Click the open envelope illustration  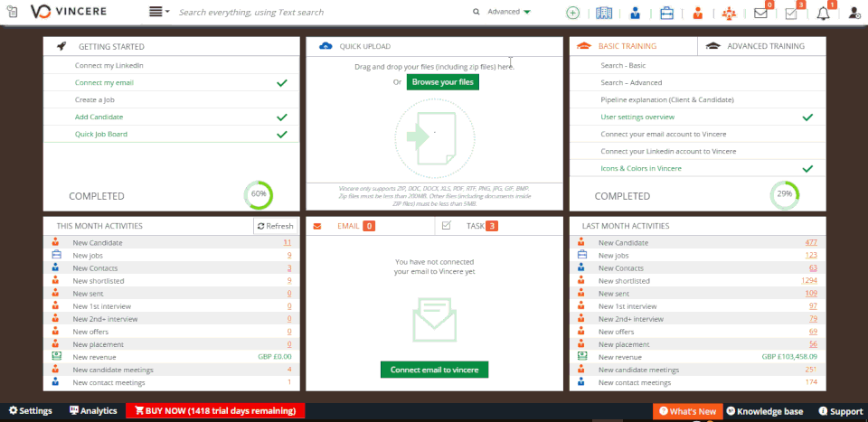(x=435, y=319)
